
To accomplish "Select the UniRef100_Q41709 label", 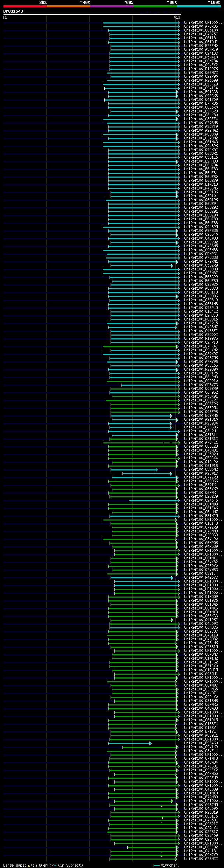I will pyautogui.click(x=201, y=99).
